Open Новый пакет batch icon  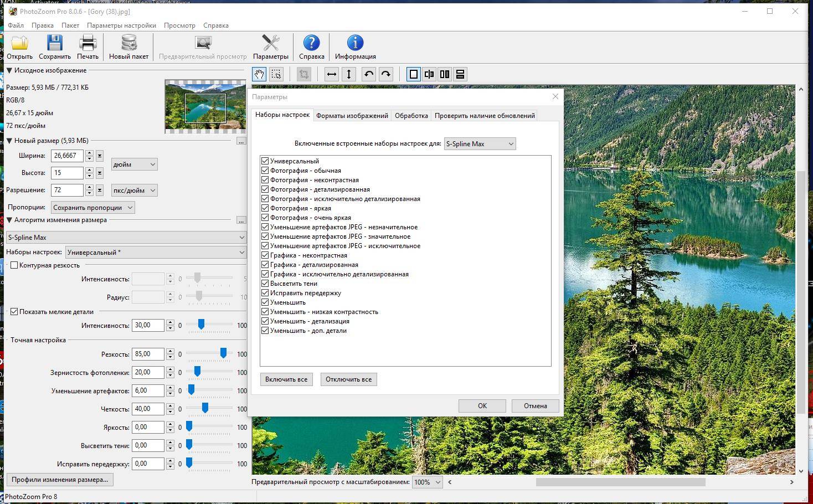point(128,43)
